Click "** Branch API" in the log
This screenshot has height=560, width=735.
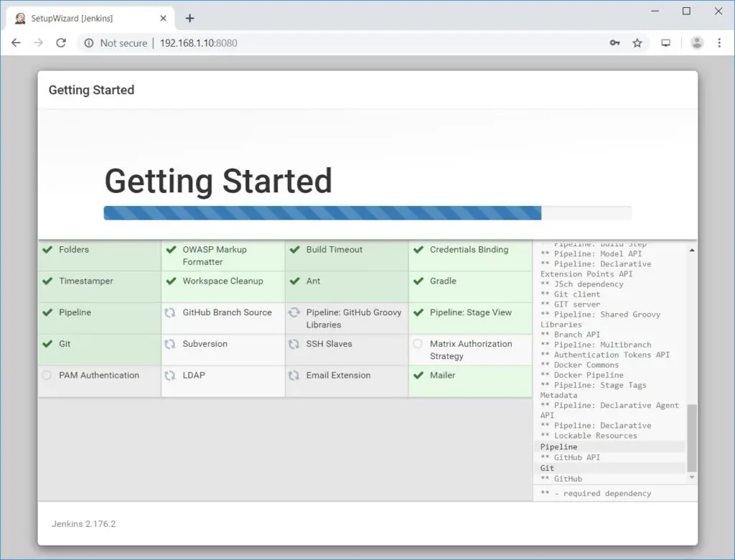click(x=570, y=335)
